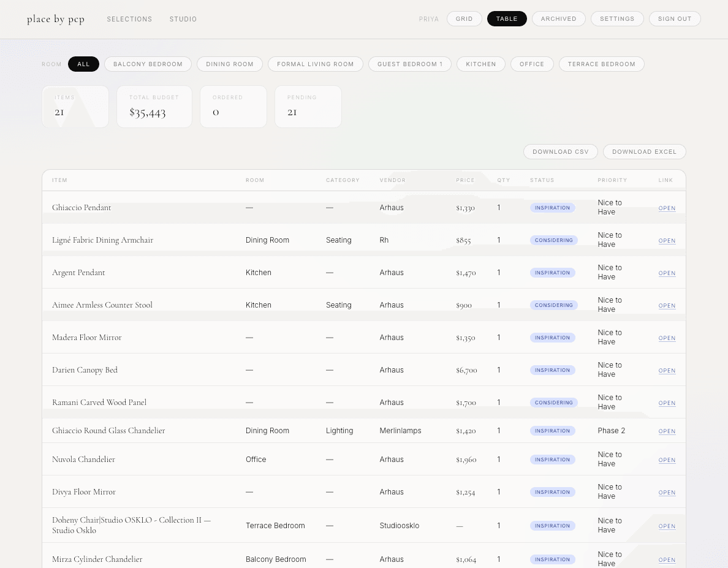Click Download CSV button

coord(560,152)
